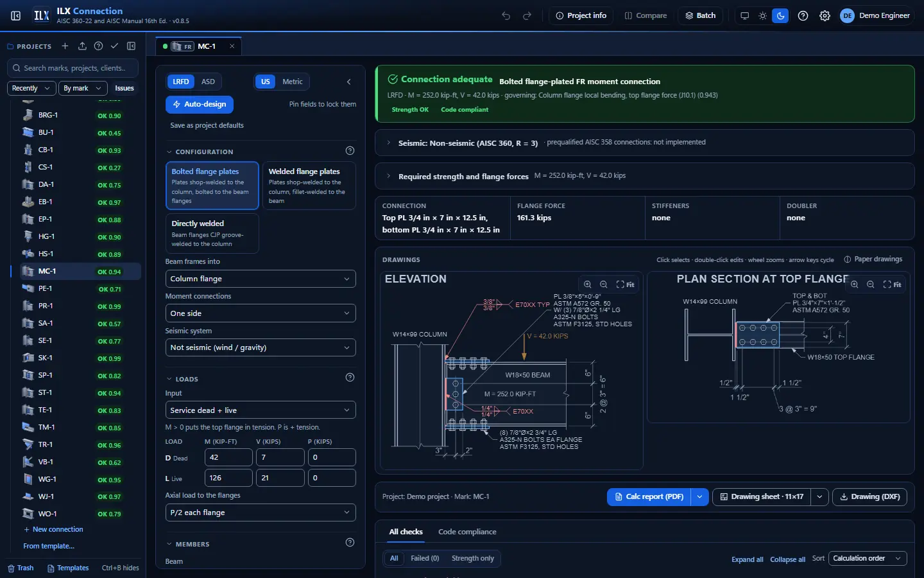Open the Sort order dropdown
This screenshot has height=578, width=924.
pos(868,559)
